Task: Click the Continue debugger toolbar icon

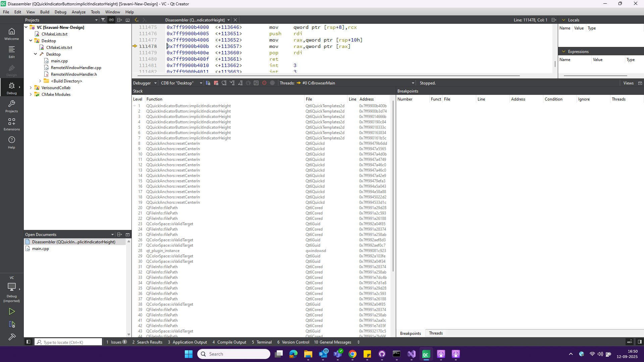Action: (x=208, y=83)
